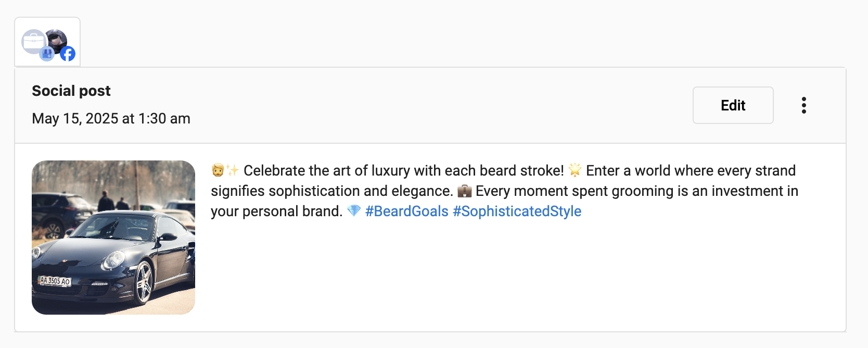868x348 pixels.
Task: Click the bearded man emoji in caption
Action: pos(218,170)
